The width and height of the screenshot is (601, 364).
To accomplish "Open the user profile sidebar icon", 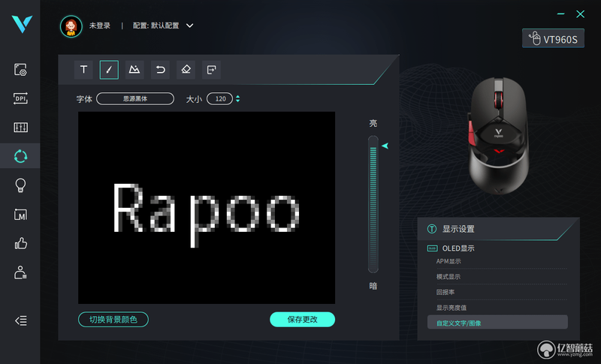I will pyautogui.click(x=20, y=272).
